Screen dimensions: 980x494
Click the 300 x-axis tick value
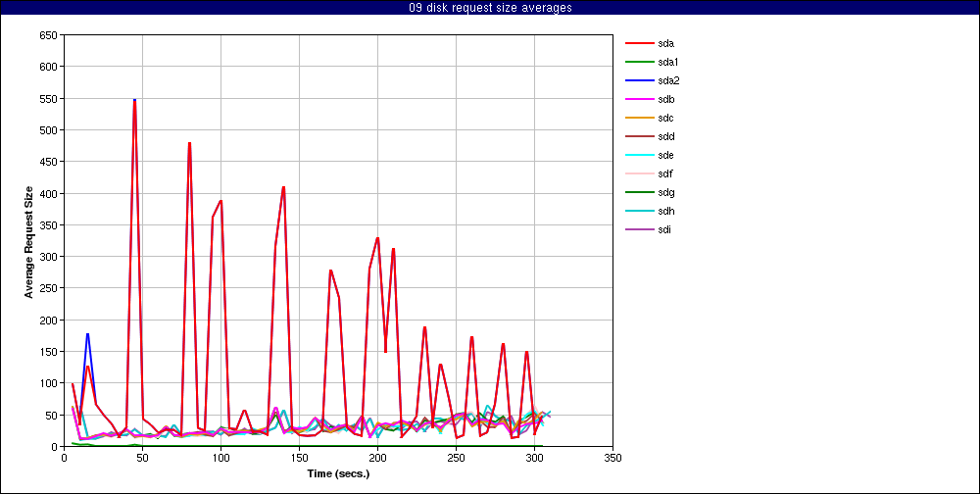pos(534,458)
